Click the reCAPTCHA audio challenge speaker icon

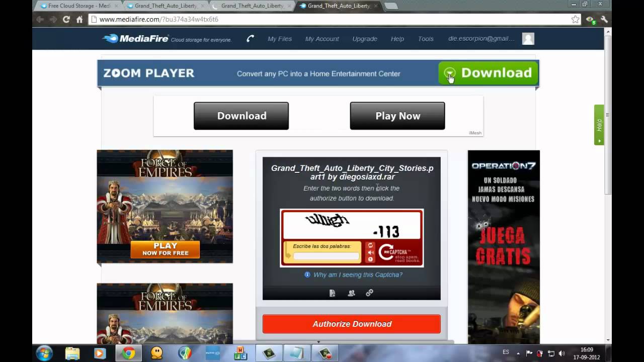coord(370,252)
